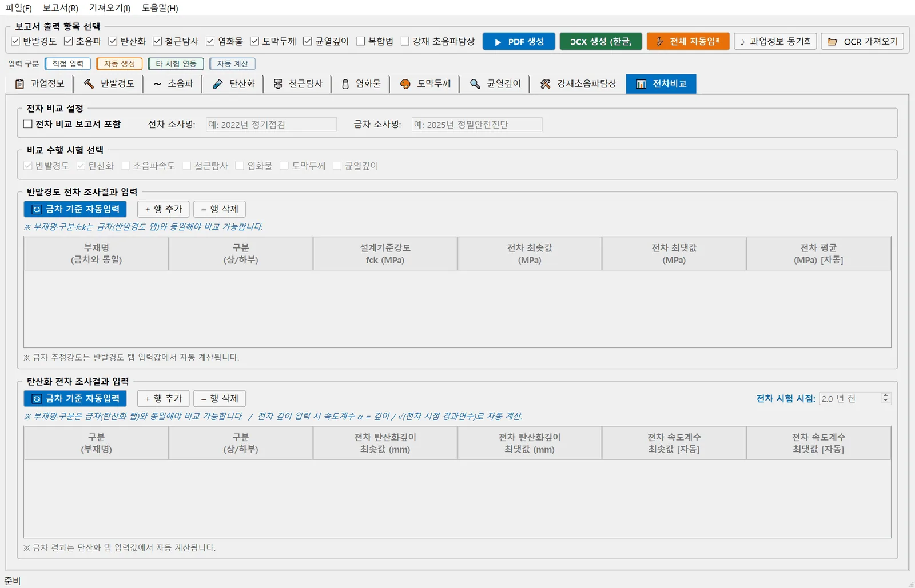Click 금차 기준 자동입력 in 탄산화 section

(x=75, y=398)
